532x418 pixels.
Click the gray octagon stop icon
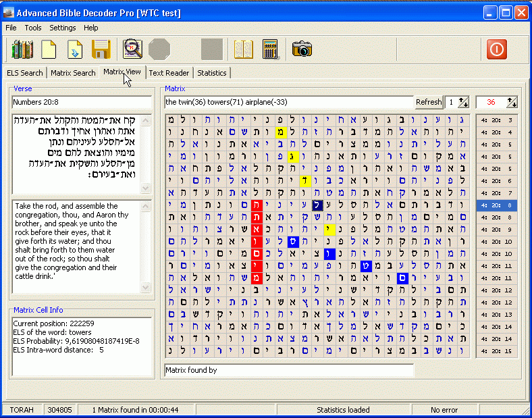pos(159,49)
